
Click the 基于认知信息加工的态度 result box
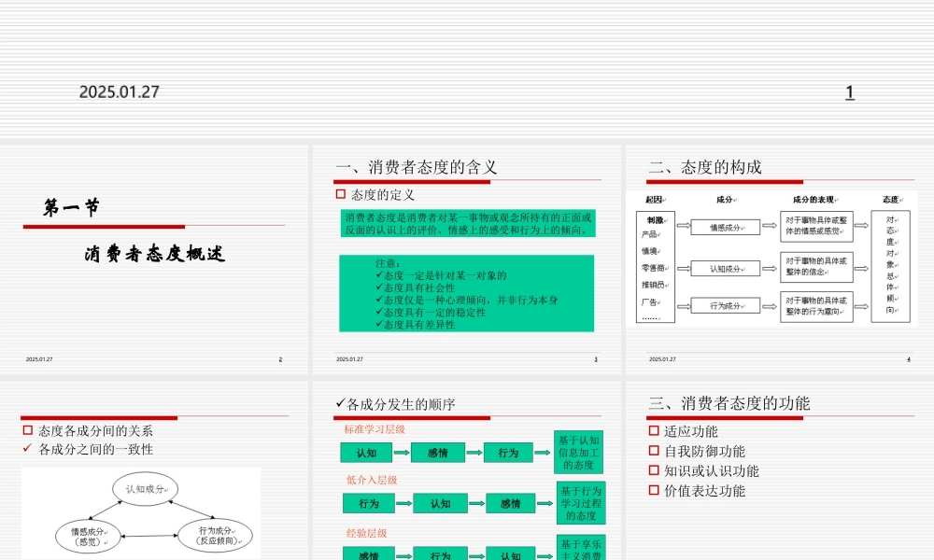(x=580, y=453)
